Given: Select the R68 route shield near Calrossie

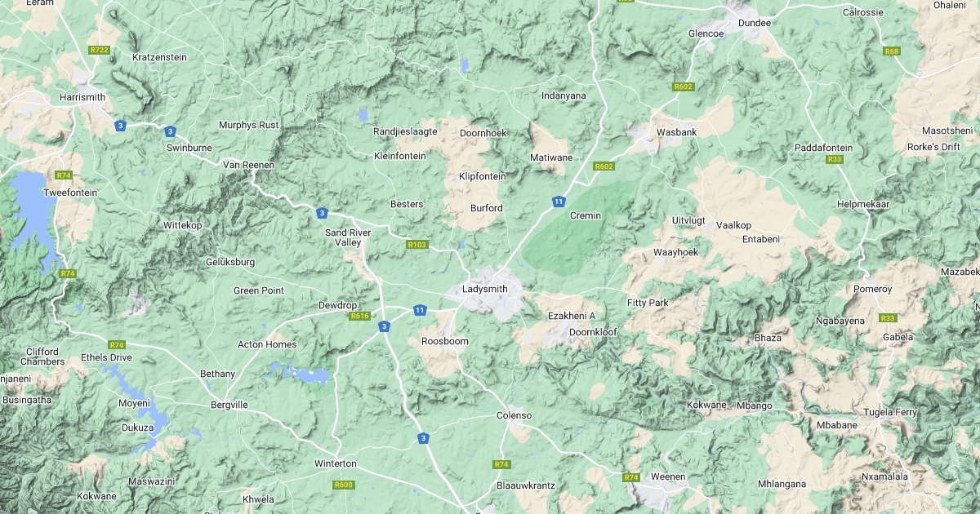Looking at the screenshot, I should (892, 51).
